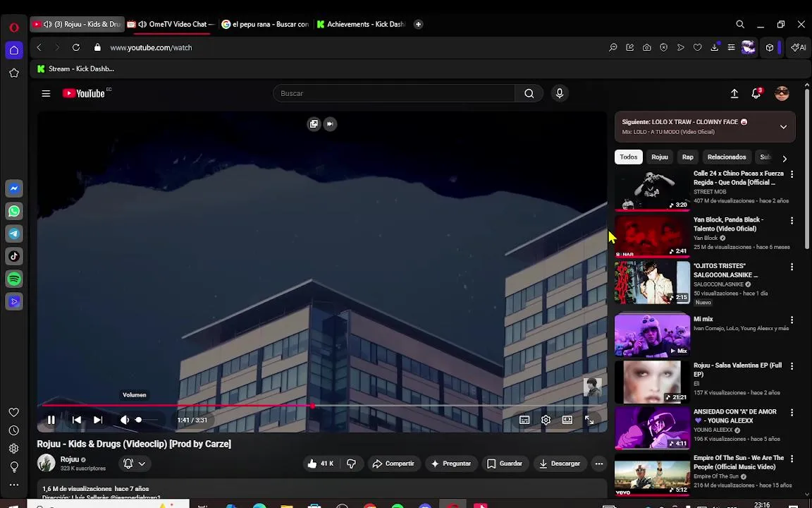Screen dimensions: 812x508
Task: Open video player settings gear
Action: coord(546,420)
